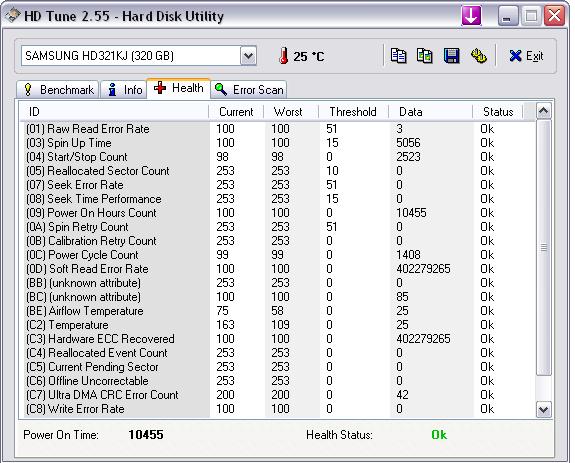Select the (C2) Temperature row
This screenshot has width=575, height=463.
279,325
